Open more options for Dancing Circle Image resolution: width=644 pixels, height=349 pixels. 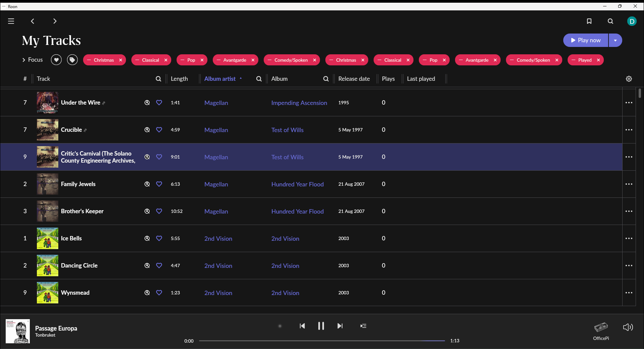coord(629,266)
